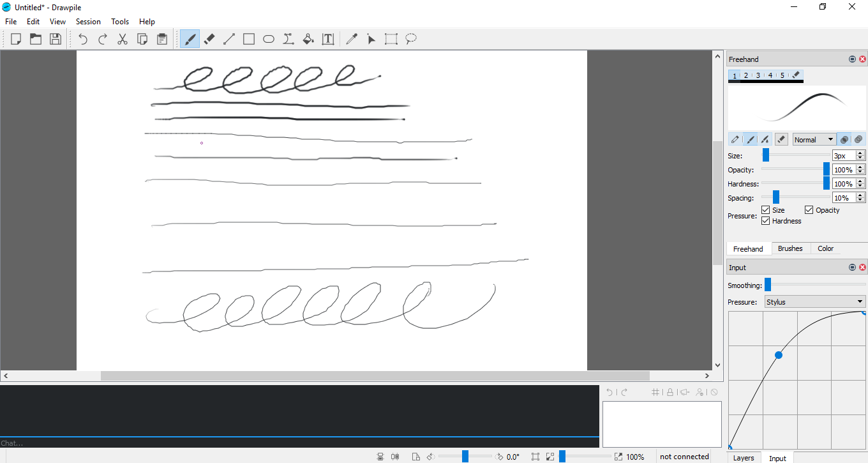Uncheck the Opacity pressure option
The height and width of the screenshot is (463, 868).
click(809, 209)
